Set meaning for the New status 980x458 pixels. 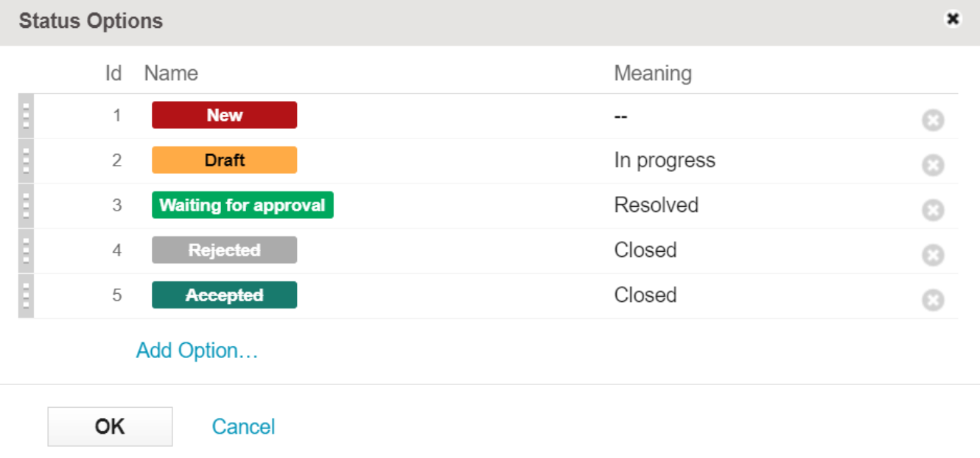click(621, 116)
